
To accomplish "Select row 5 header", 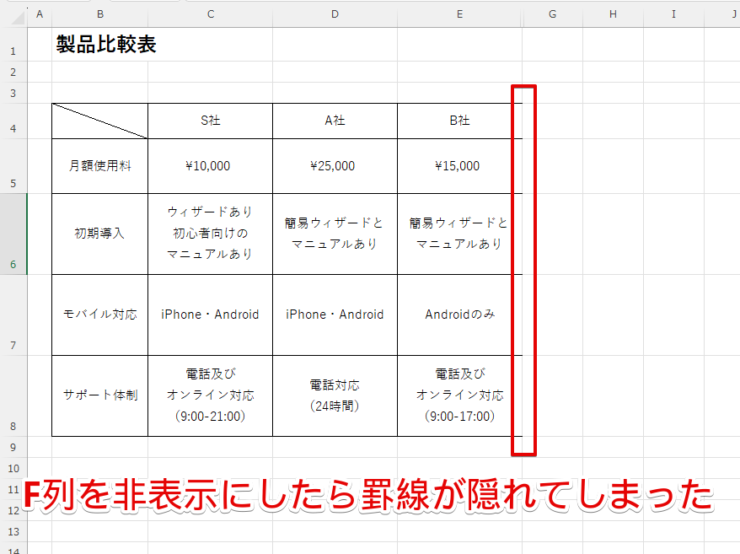I will point(13,166).
